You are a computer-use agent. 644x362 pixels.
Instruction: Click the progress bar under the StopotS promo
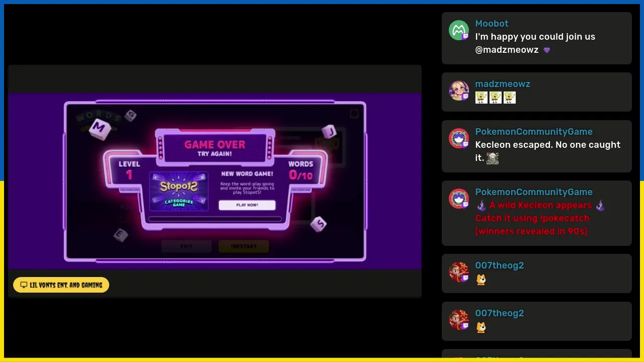(x=215, y=219)
